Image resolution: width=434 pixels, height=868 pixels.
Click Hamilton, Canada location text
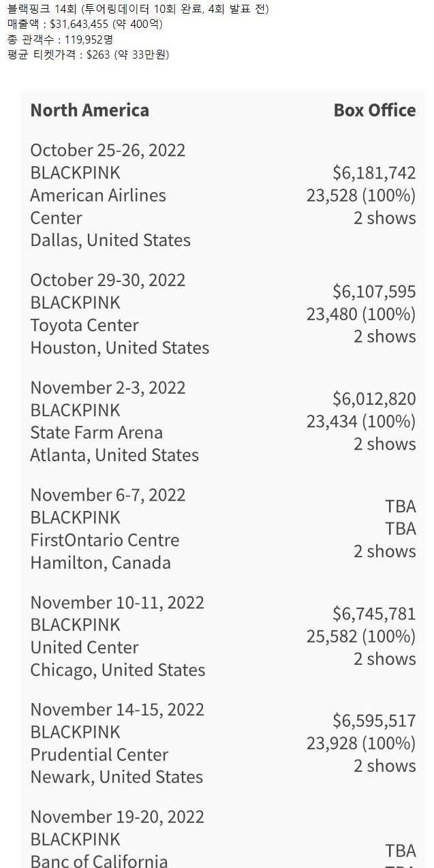pos(100,563)
